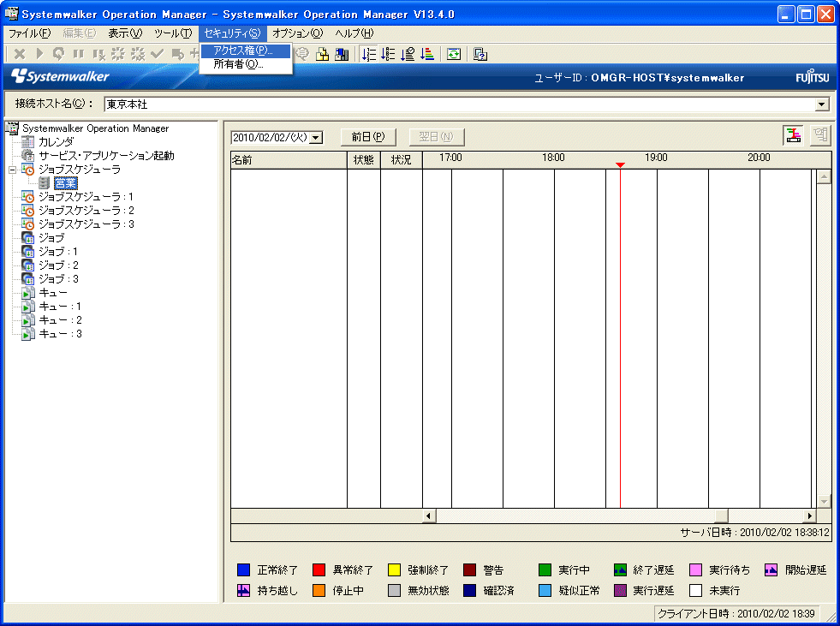Click the restart circular-arrow toolbar icon

[58, 54]
